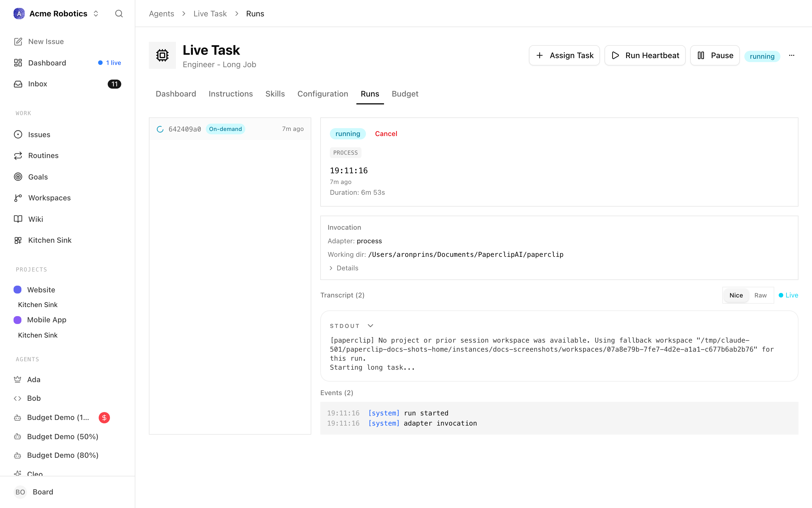Open Kitchen Sink under Mobile App
The width and height of the screenshot is (812, 508).
coord(37,335)
